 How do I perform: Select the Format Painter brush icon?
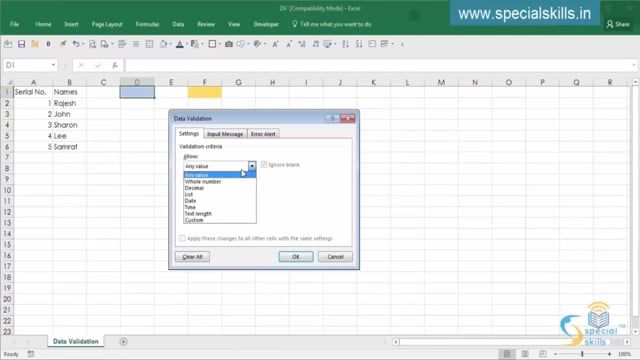(x=62, y=44)
